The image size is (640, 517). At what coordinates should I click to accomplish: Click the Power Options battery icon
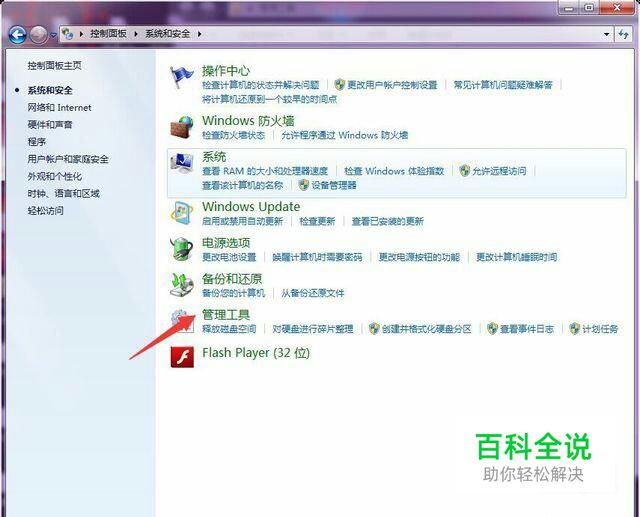pos(181,248)
